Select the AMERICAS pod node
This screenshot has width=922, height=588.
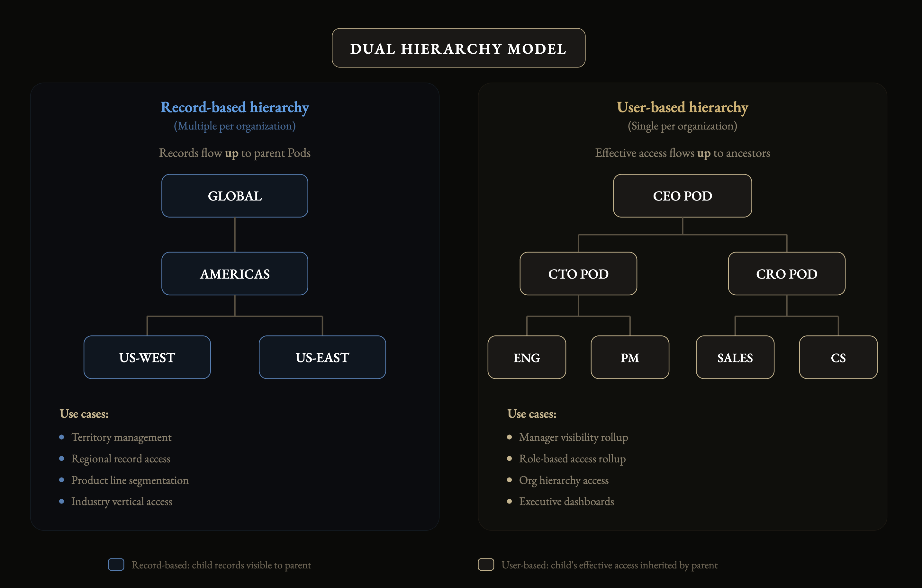(x=234, y=274)
